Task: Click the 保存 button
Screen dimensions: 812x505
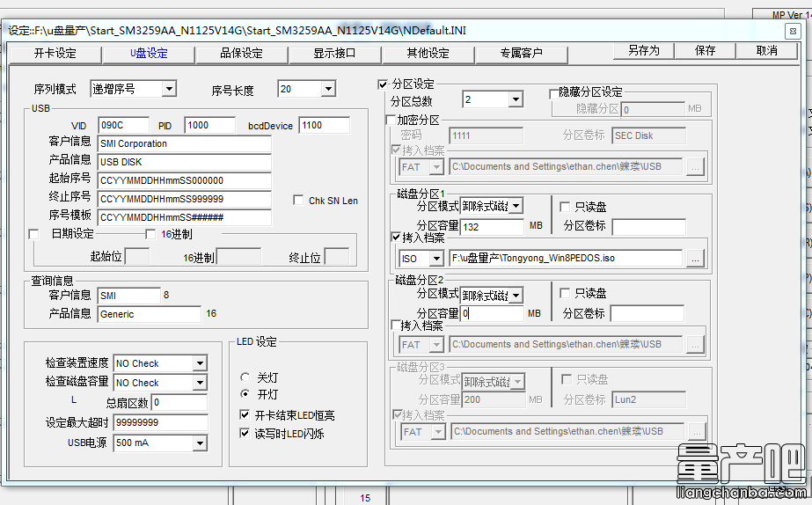Action: pyautogui.click(x=706, y=51)
